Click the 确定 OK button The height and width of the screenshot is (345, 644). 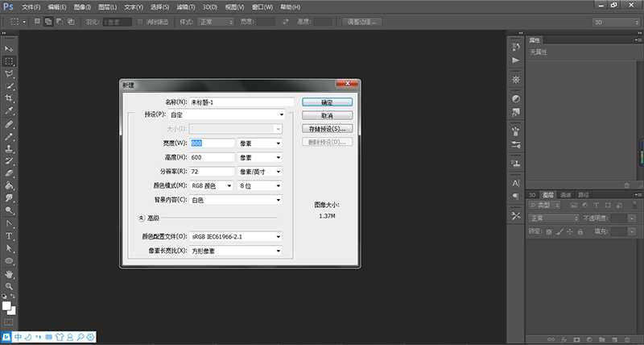(327, 103)
